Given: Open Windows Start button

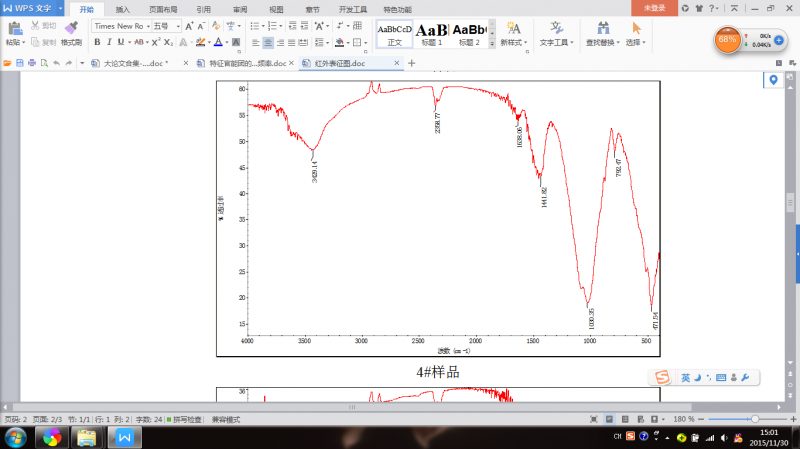Looking at the screenshot, I should tap(15, 437).
